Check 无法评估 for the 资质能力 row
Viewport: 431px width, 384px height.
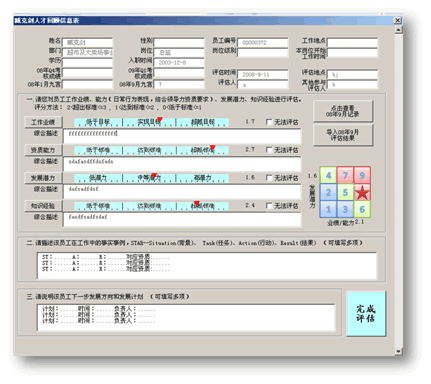[269, 150]
